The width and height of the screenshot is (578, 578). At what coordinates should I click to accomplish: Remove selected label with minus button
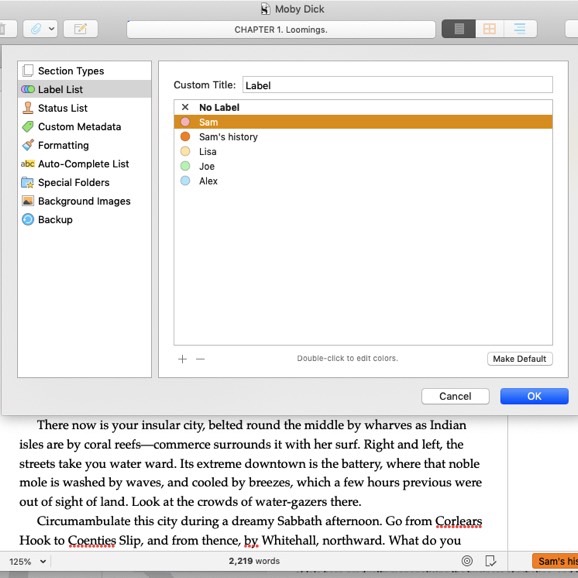click(200, 359)
